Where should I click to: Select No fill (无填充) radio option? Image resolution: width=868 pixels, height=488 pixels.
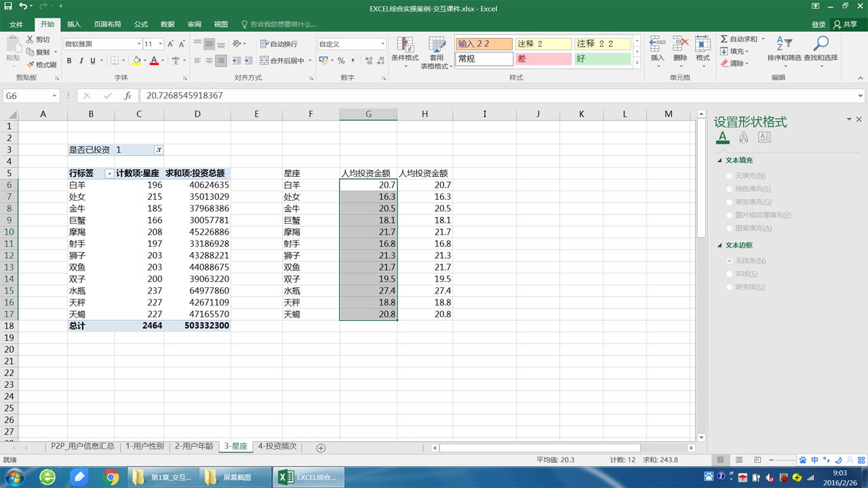[x=730, y=176]
